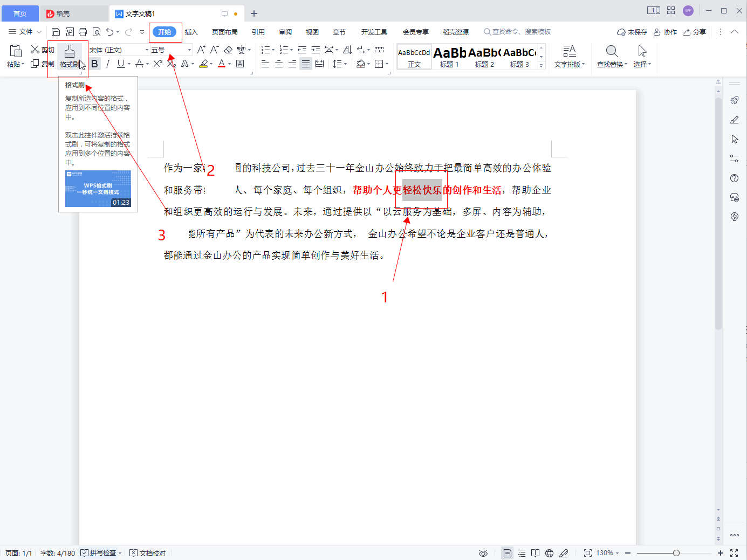Center-align the paragraph
Image resolution: width=747 pixels, height=560 pixels.
click(x=279, y=64)
